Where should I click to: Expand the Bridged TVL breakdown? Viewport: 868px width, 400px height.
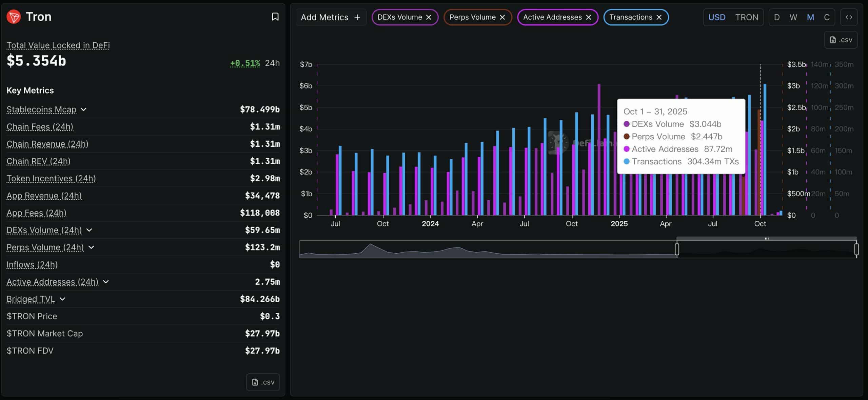click(x=62, y=299)
